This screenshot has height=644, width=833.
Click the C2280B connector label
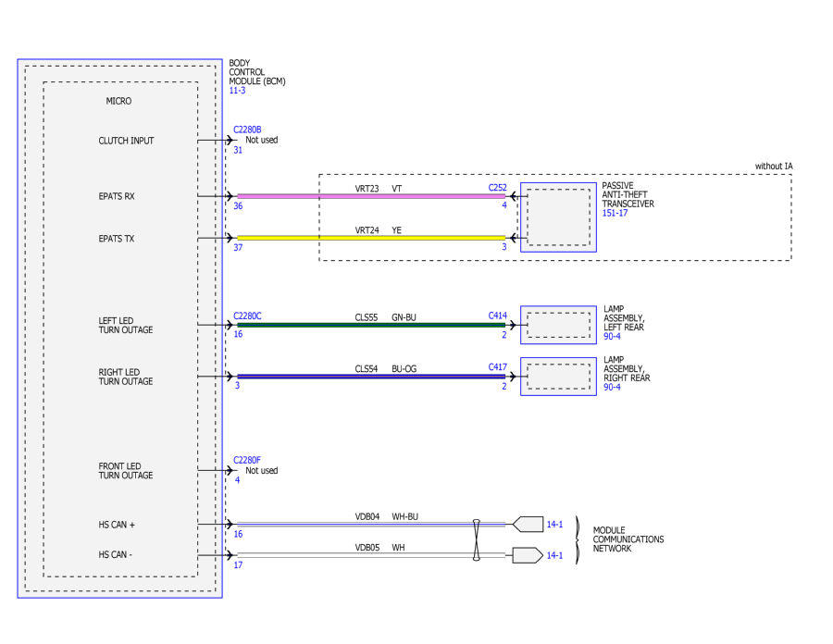(x=247, y=130)
